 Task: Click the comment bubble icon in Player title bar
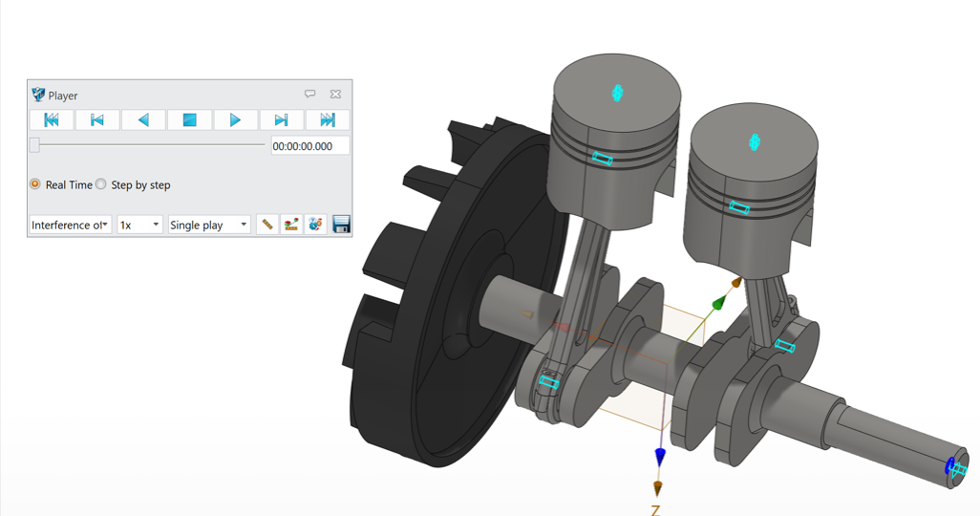point(309,95)
